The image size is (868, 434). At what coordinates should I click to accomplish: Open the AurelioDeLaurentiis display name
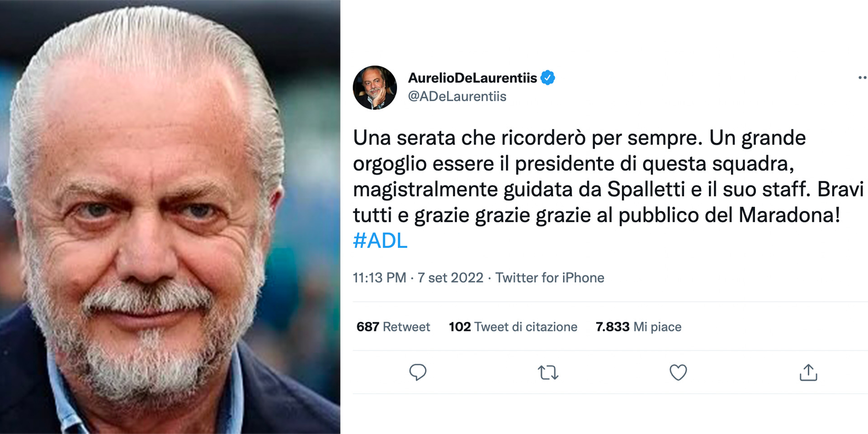(x=472, y=78)
